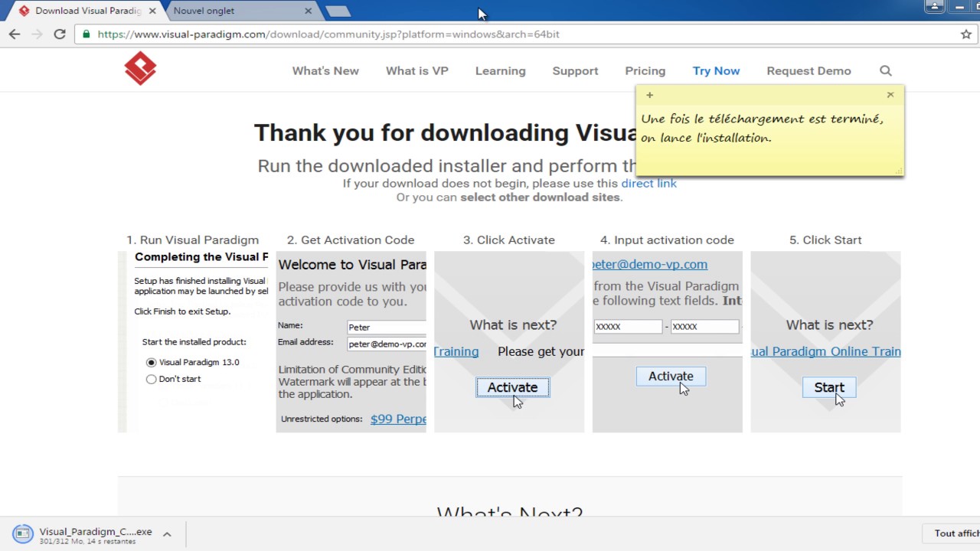Click the address bar URL field
Viewport: 980px width, 551px height.
(x=517, y=34)
